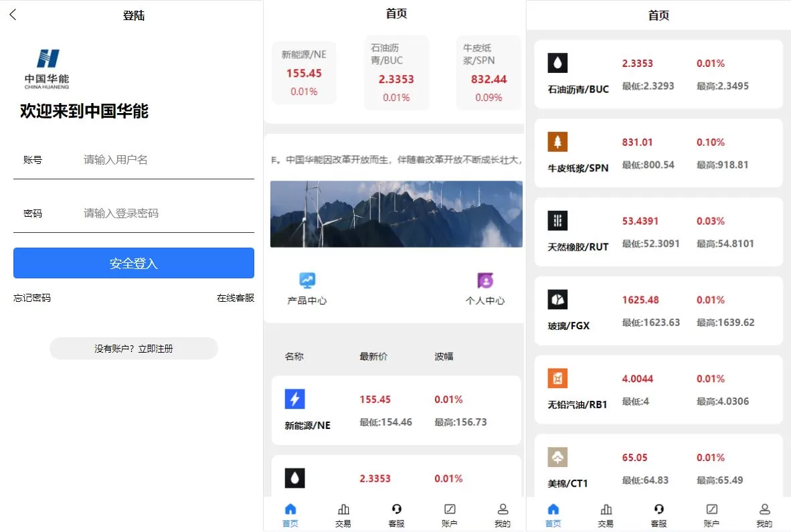Click 0.10% change value
The image size is (791, 532).
pos(710,143)
